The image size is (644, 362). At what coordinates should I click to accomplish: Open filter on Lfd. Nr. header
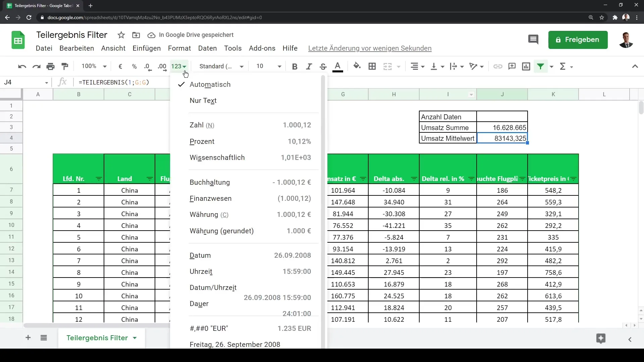point(99,179)
